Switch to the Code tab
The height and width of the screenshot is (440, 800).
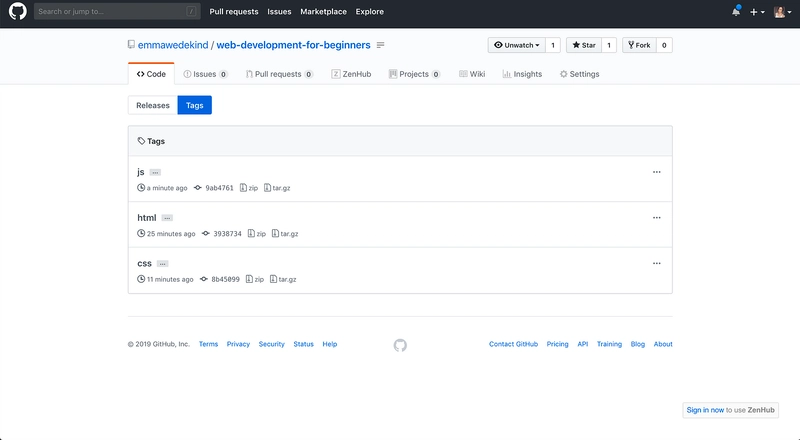click(x=151, y=74)
